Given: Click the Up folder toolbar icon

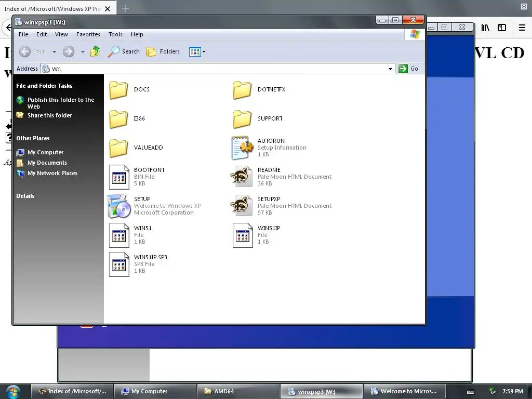Looking at the screenshot, I should coord(95,51).
